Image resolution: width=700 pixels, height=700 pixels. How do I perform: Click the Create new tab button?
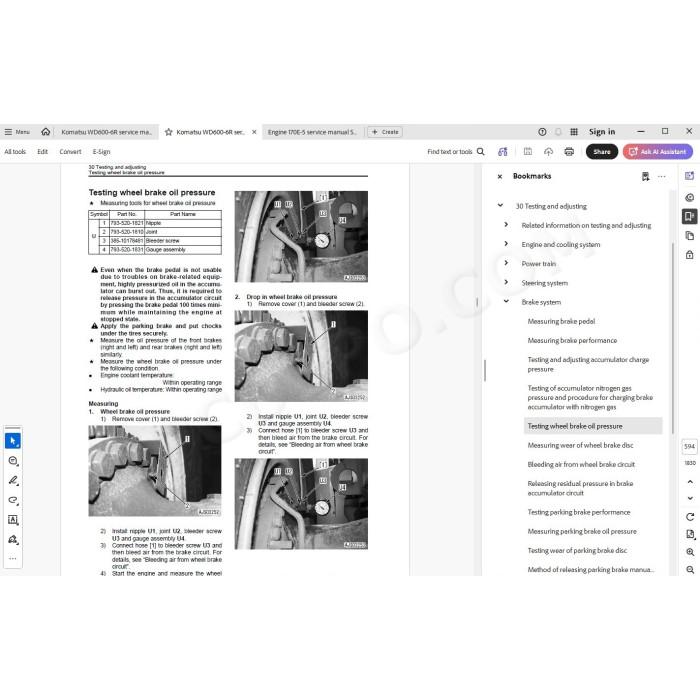coord(385,132)
